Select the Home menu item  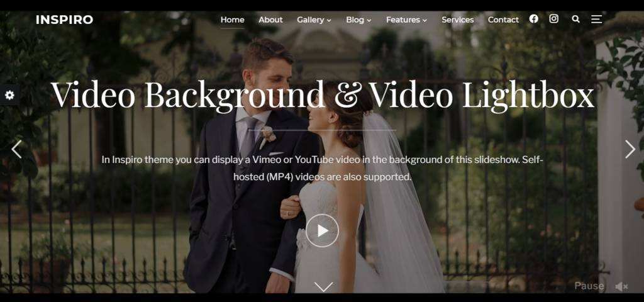233,20
